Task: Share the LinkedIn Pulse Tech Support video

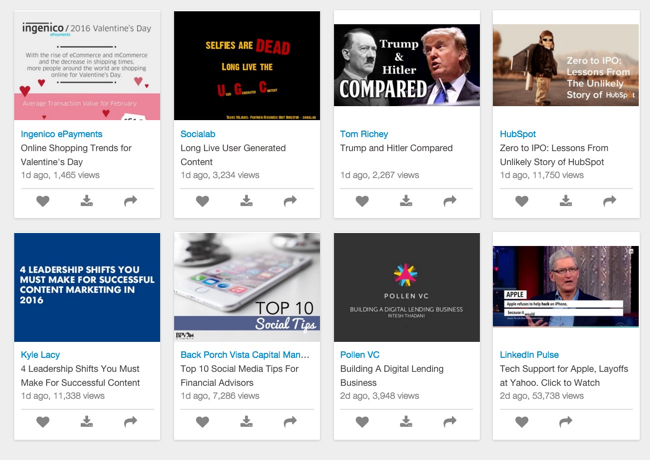Action: tap(565, 422)
